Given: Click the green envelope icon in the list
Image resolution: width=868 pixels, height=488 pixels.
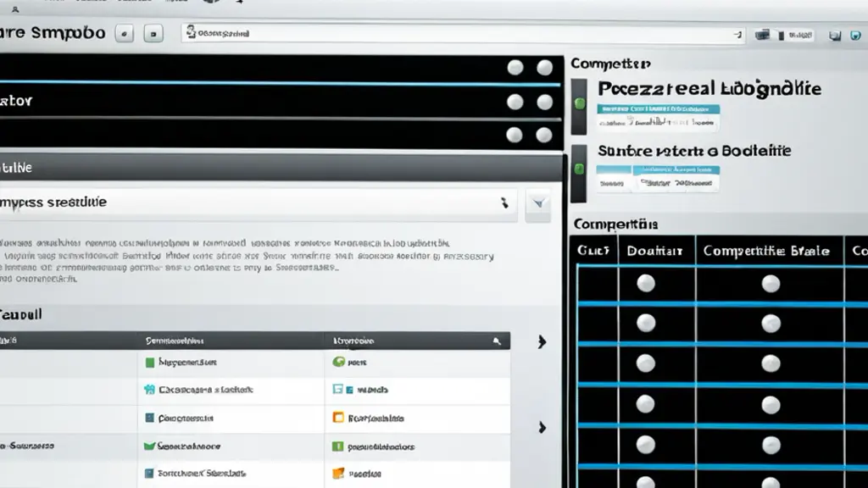Looking at the screenshot, I should pos(149,446).
